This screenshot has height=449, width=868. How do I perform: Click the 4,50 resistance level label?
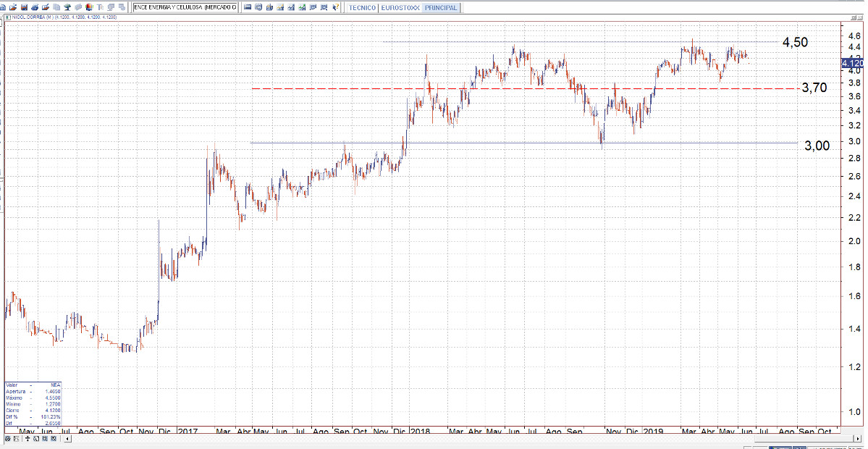coord(795,43)
